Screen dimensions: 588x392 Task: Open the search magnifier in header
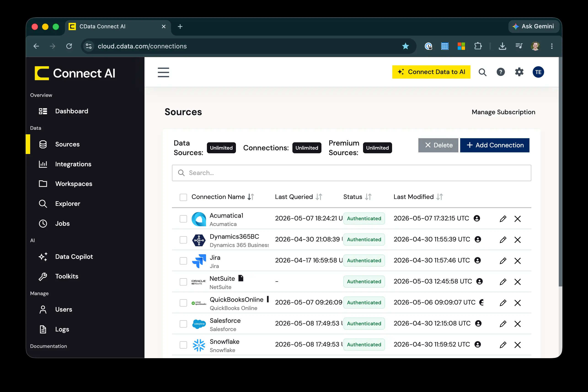(482, 72)
